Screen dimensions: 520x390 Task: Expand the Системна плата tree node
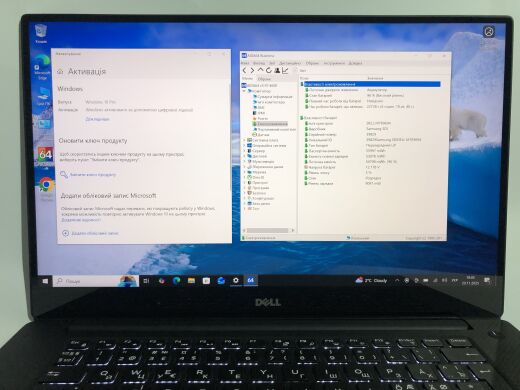(x=244, y=140)
